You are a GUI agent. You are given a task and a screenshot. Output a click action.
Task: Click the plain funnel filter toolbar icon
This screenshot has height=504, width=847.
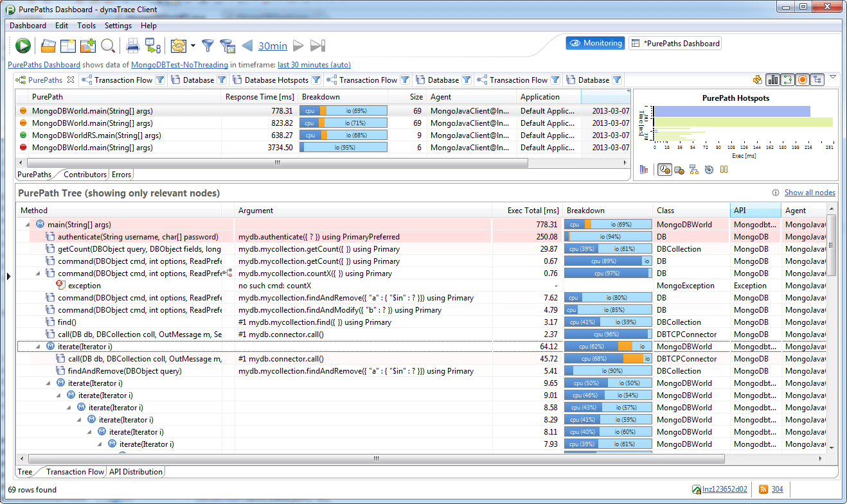[208, 46]
